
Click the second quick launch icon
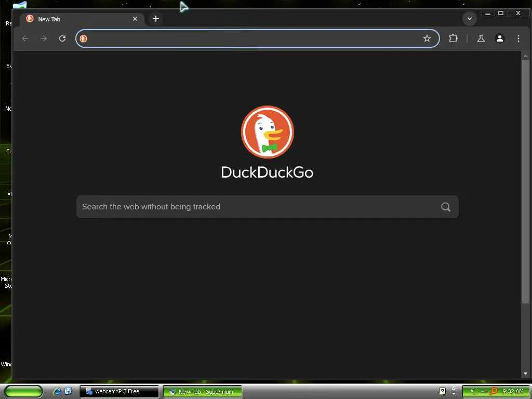68,391
